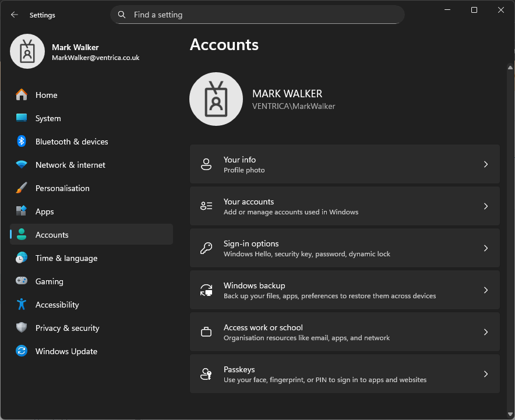Click the Privacy & security shield icon
Viewport: 515px width, 420px height.
point(22,328)
